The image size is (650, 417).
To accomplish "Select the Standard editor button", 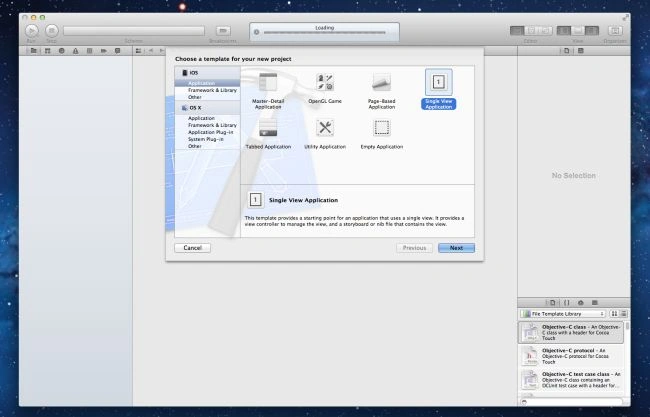I will tap(517, 31).
